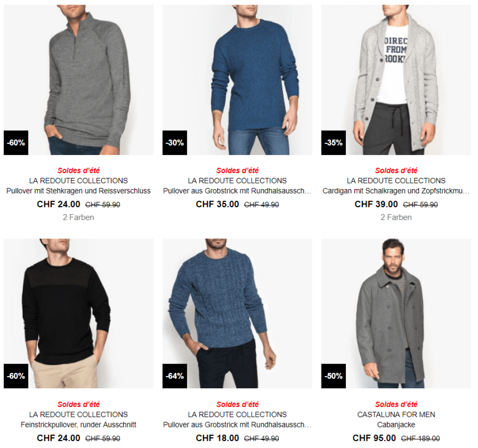Open the grey Cabanjacke coat image
The height and width of the screenshot is (448, 478).
396,313
